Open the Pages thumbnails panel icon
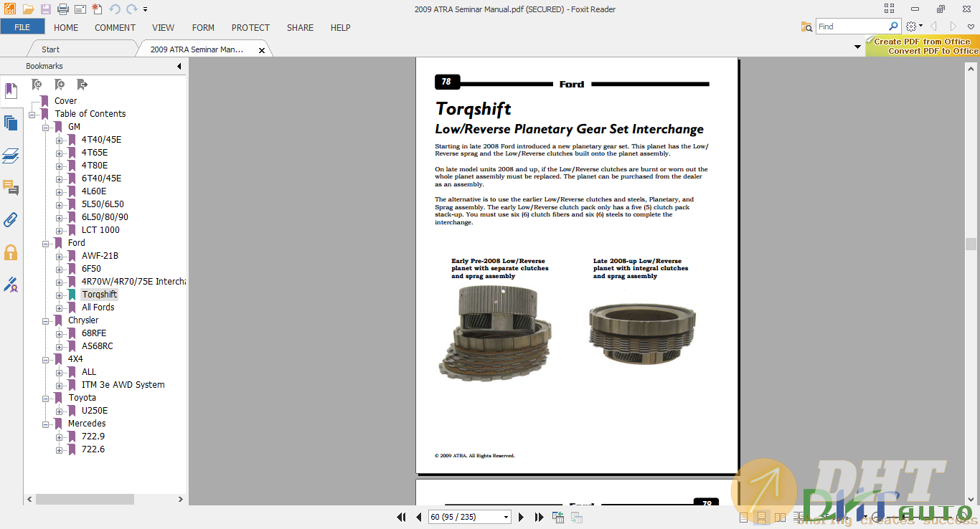980x529 pixels. coord(11,123)
